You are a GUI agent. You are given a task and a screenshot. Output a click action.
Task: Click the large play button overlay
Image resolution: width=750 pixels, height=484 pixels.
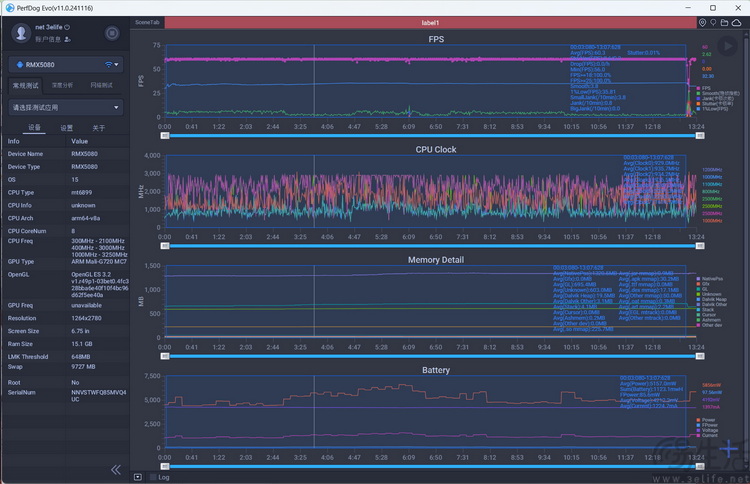727,46
